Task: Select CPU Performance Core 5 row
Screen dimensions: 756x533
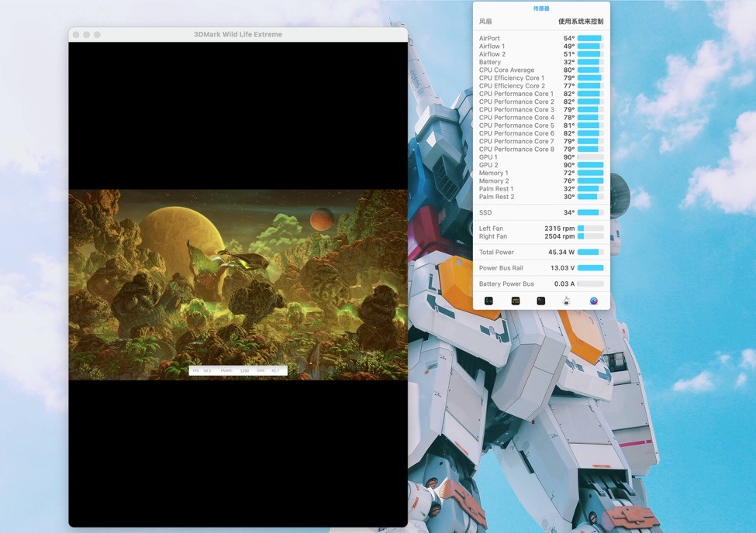Action: click(x=541, y=126)
